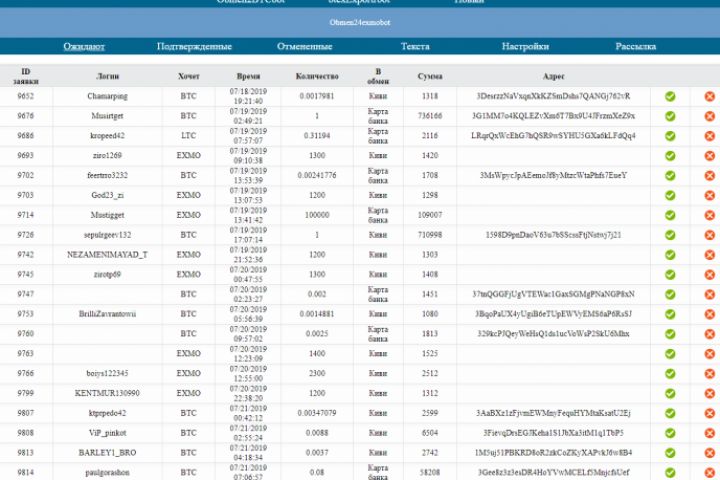Image resolution: width=720 pixels, height=480 pixels.
Task: Select quantity 100000 in row 9714
Action: point(317,215)
